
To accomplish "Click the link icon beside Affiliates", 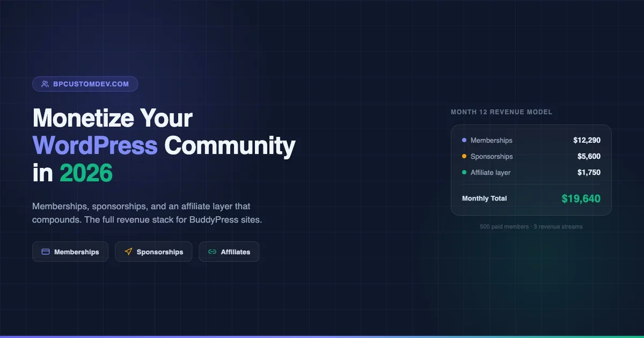I will 212,252.
